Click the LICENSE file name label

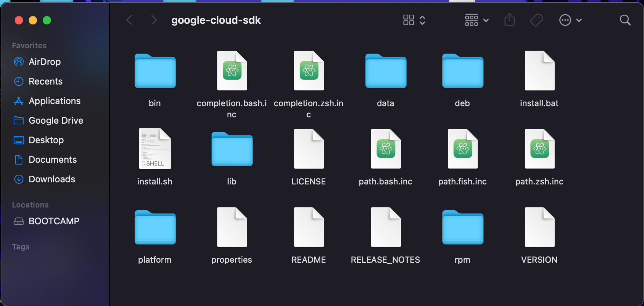point(309,181)
